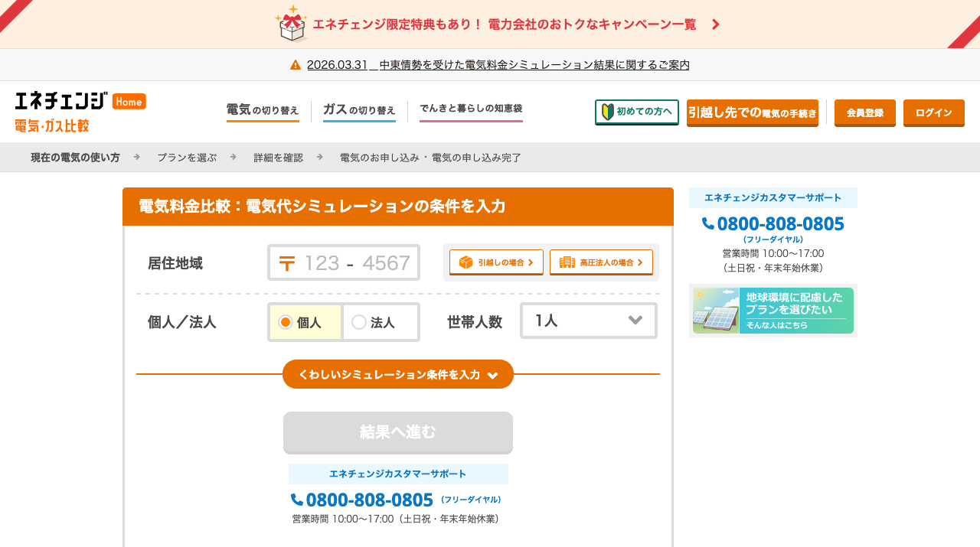Click the office building icon
Viewport: 980px width, 547px height.
pyautogui.click(x=567, y=262)
